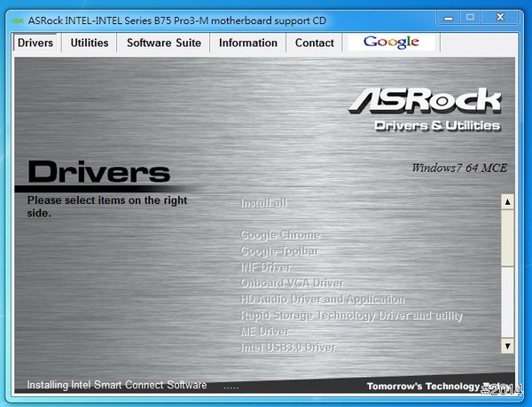The width and height of the screenshot is (532, 407).
Task: Click the ASRock Drivers & Utilities logo
Action: (x=425, y=109)
